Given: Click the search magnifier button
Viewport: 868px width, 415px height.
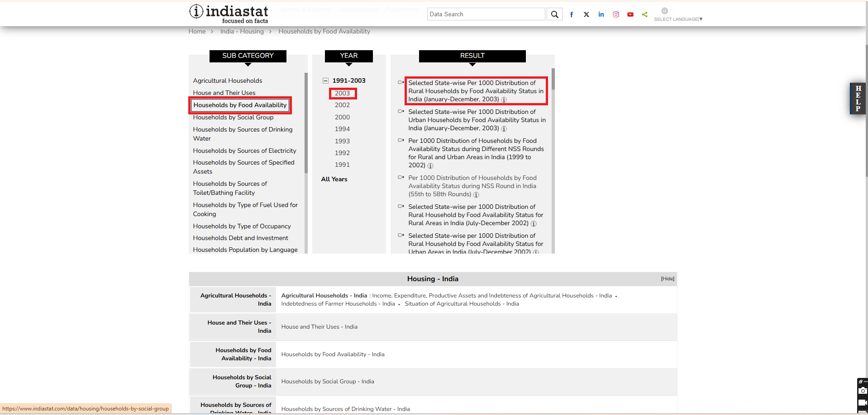Looking at the screenshot, I should point(554,14).
